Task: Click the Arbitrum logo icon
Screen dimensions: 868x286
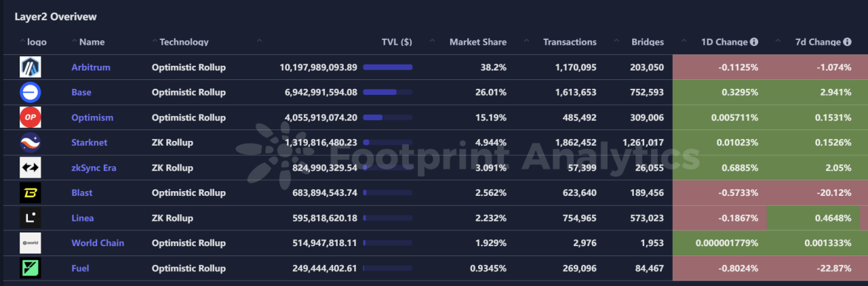Action: [31, 67]
